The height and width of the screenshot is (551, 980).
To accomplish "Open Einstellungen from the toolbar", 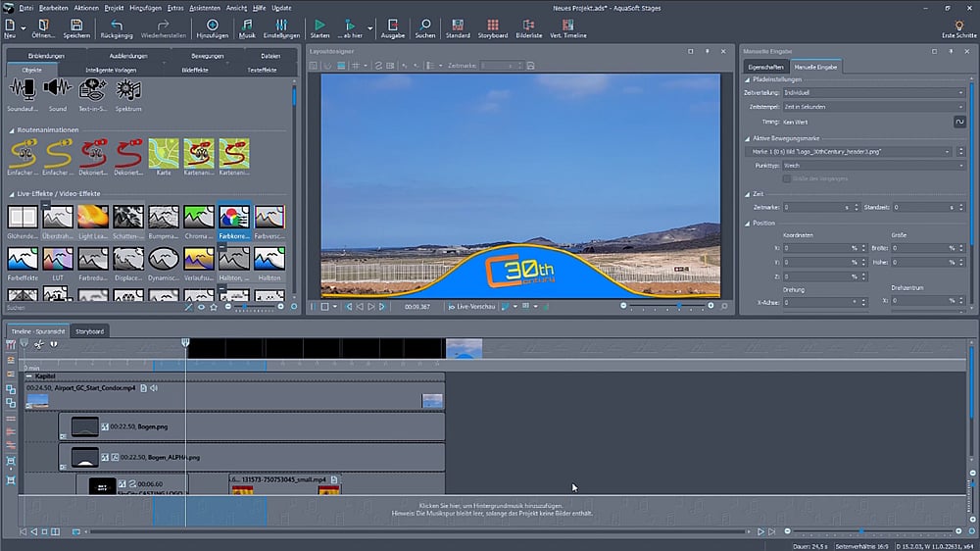I will tap(281, 27).
